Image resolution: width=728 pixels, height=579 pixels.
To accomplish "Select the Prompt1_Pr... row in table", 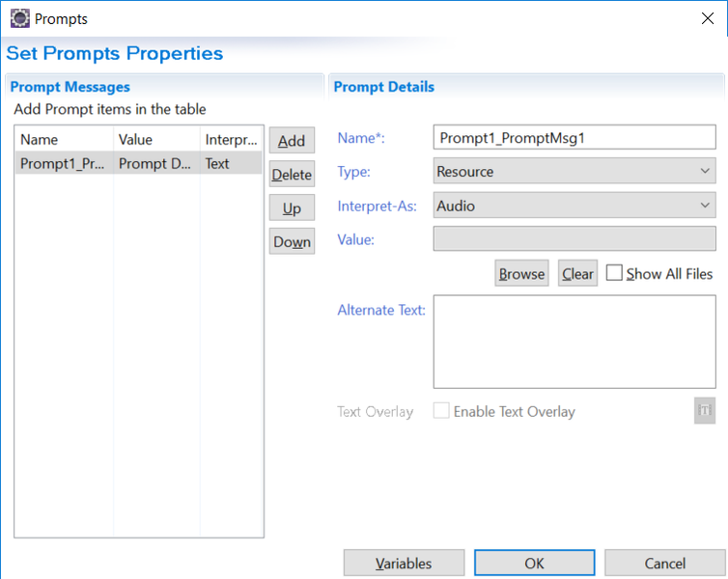I will click(138, 163).
